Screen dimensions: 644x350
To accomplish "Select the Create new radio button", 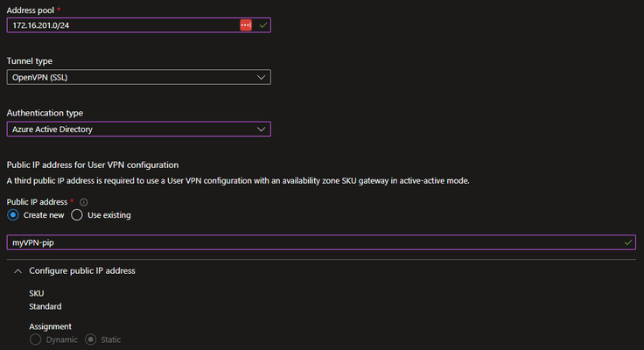I will point(13,215).
